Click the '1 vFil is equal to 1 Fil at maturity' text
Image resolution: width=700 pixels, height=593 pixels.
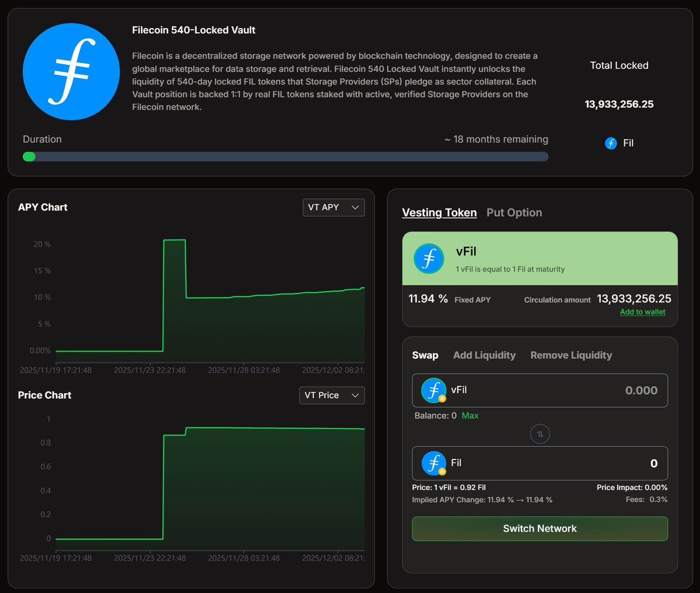pos(510,269)
